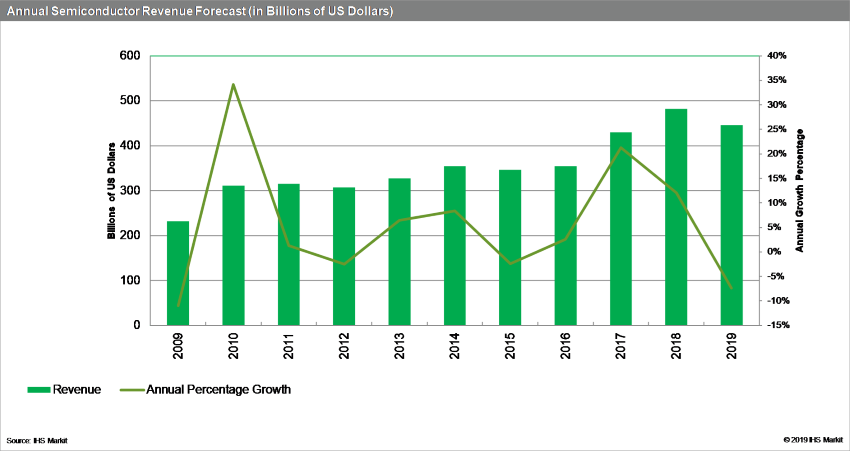Click the 2018 revenue bar

click(x=676, y=217)
